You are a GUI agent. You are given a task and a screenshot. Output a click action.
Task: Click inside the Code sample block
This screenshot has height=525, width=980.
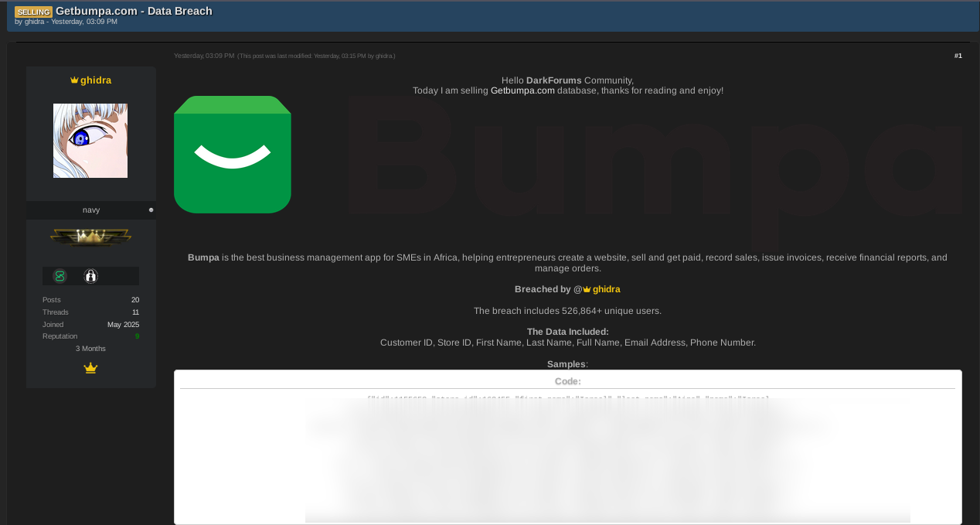click(x=567, y=456)
